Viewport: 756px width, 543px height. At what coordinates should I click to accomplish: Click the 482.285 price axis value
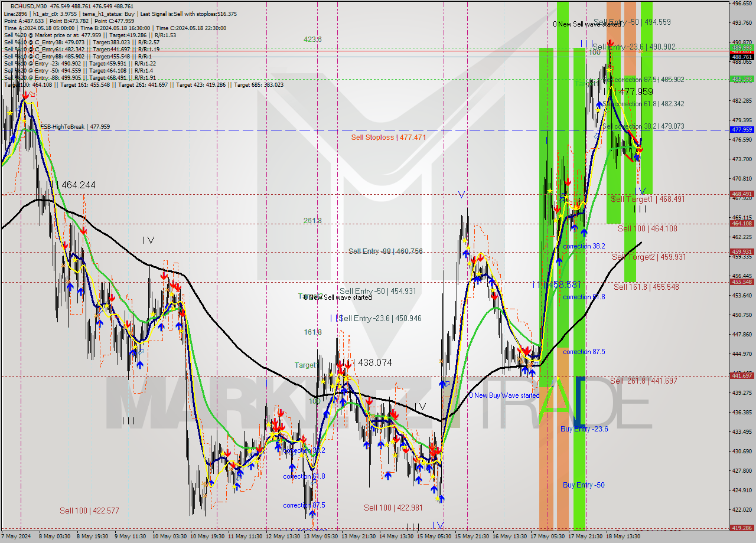tap(742, 101)
